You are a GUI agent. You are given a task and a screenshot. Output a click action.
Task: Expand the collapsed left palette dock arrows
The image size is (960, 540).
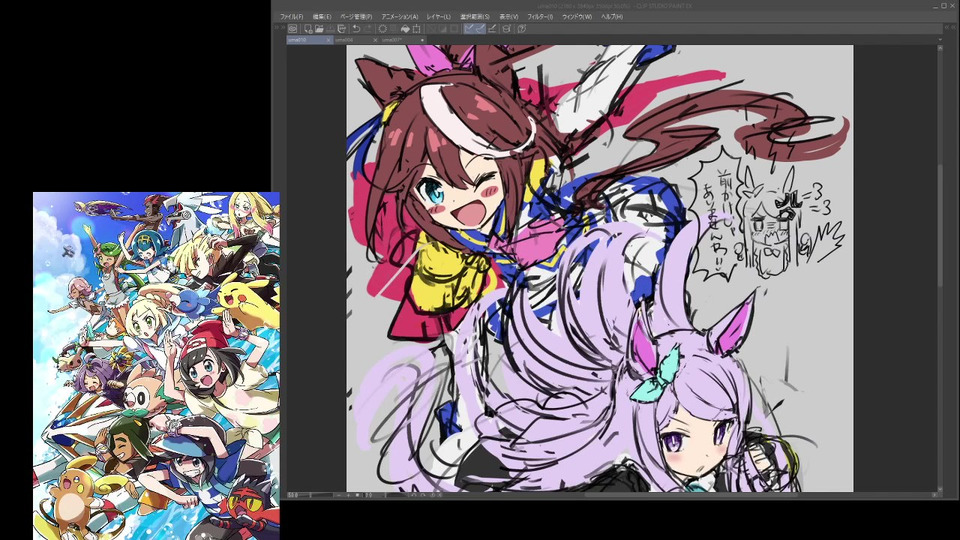280,27
